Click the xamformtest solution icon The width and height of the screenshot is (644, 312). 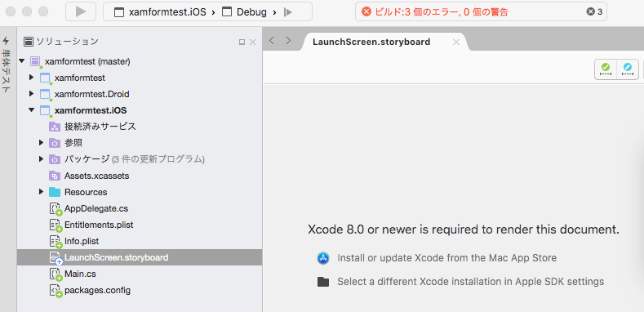(35, 62)
